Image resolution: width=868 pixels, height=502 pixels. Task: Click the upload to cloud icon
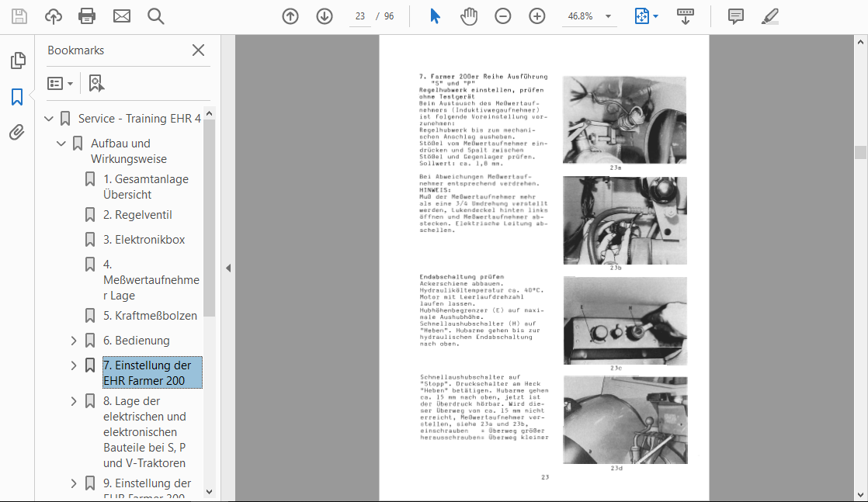pos(53,16)
